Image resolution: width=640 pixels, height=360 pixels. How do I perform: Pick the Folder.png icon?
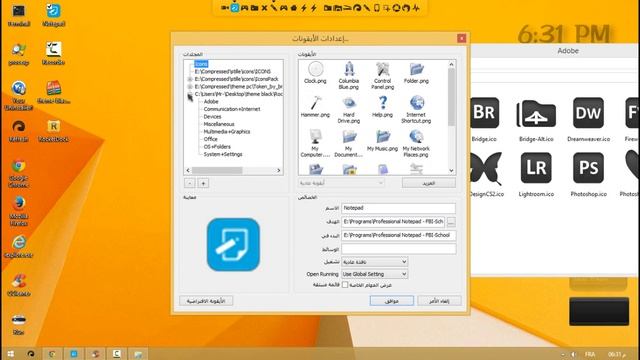coord(416,72)
